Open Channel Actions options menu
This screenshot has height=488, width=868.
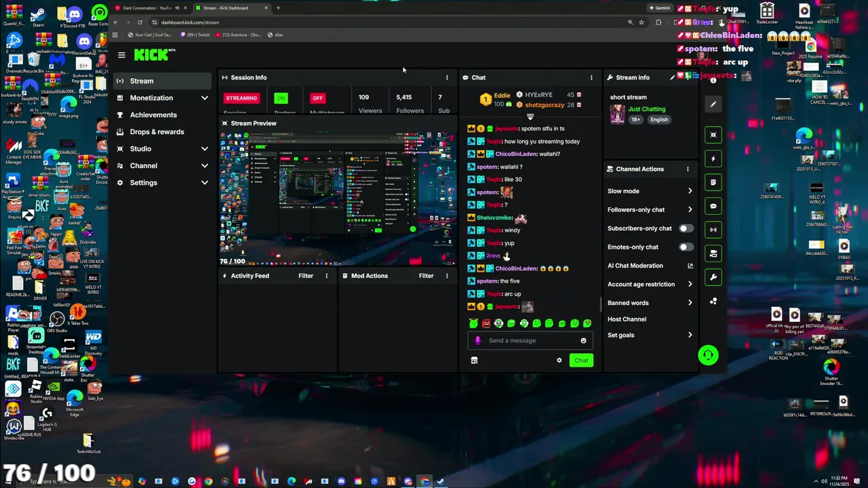688,169
